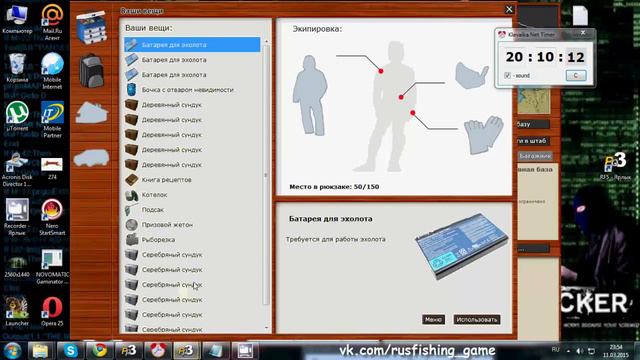The height and width of the screenshot is (360, 640).
Task: Open the backpack section icon
Action: coord(91,70)
